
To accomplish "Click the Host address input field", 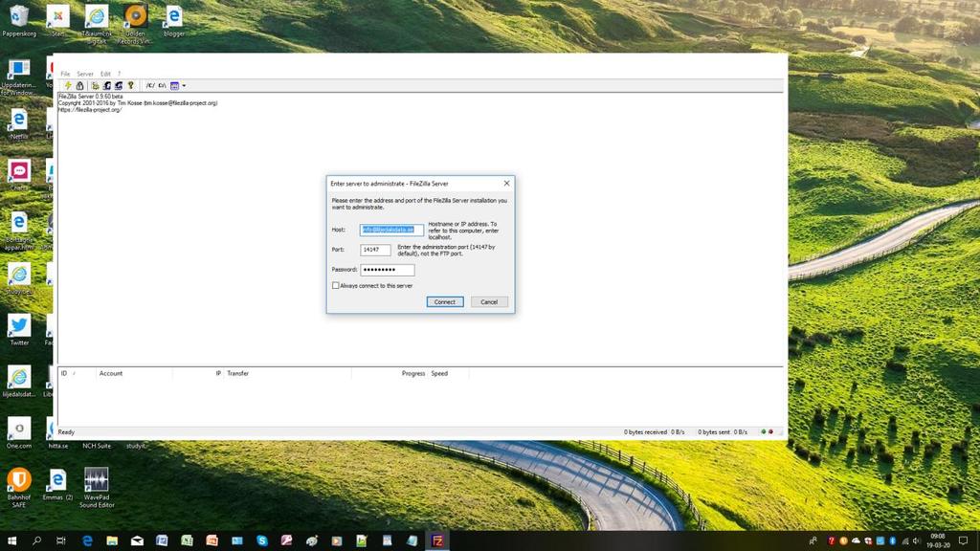I will [391, 230].
